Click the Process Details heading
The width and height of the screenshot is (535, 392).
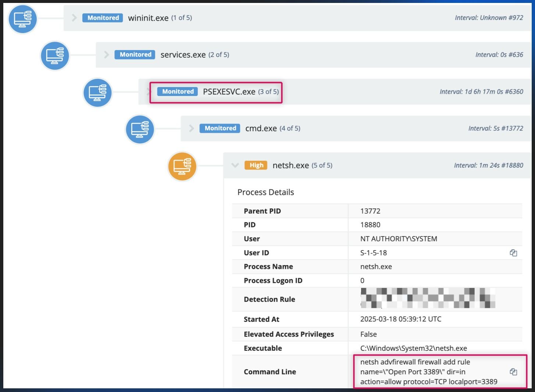(266, 192)
